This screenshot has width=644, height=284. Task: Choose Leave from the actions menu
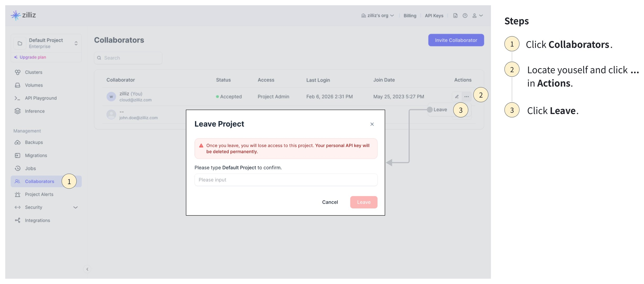pyautogui.click(x=440, y=110)
